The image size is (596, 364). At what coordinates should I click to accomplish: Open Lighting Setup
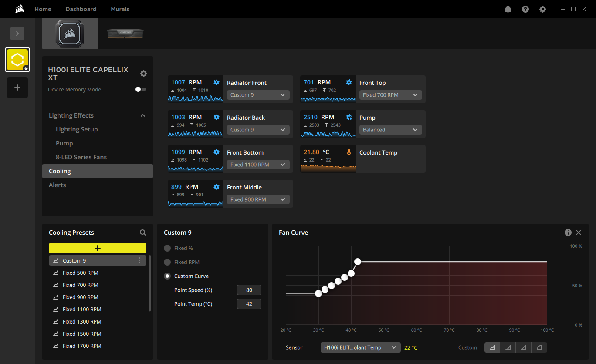[77, 129]
